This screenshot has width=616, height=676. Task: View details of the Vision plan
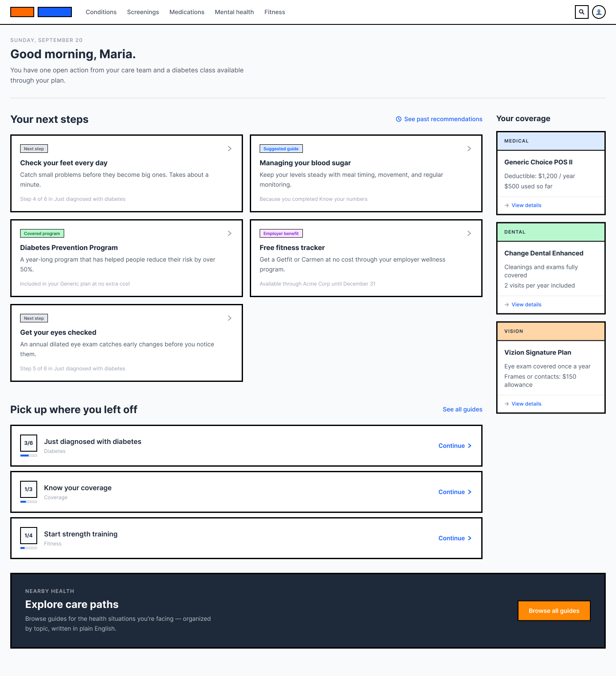click(527, 404)
